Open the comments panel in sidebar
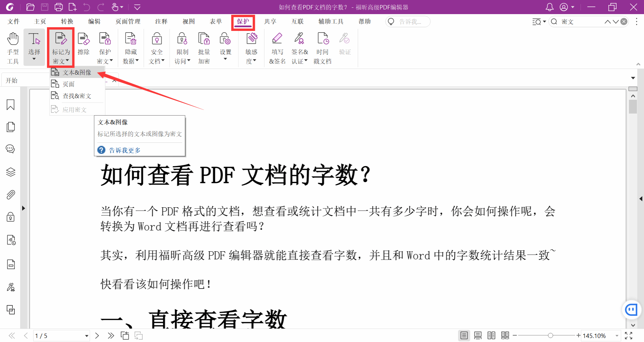The image size is (644, 342). point(11,149)
